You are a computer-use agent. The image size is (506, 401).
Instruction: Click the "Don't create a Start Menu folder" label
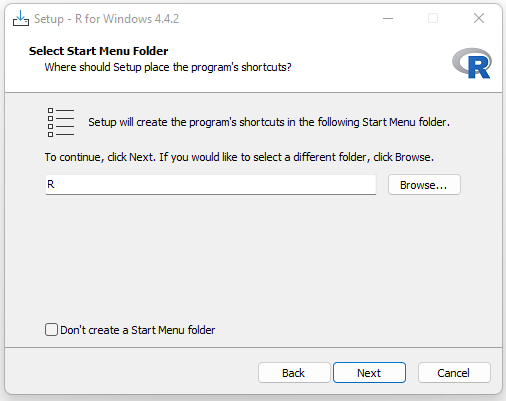138,330
